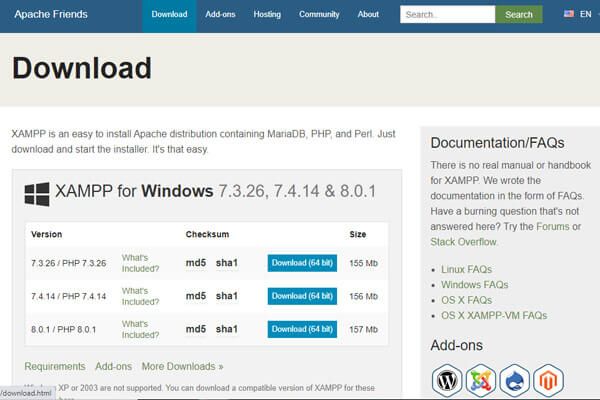Open More Downloads » link
Image resolution: width=600 pixels, height=400 pixels.
tap(183, 366)
